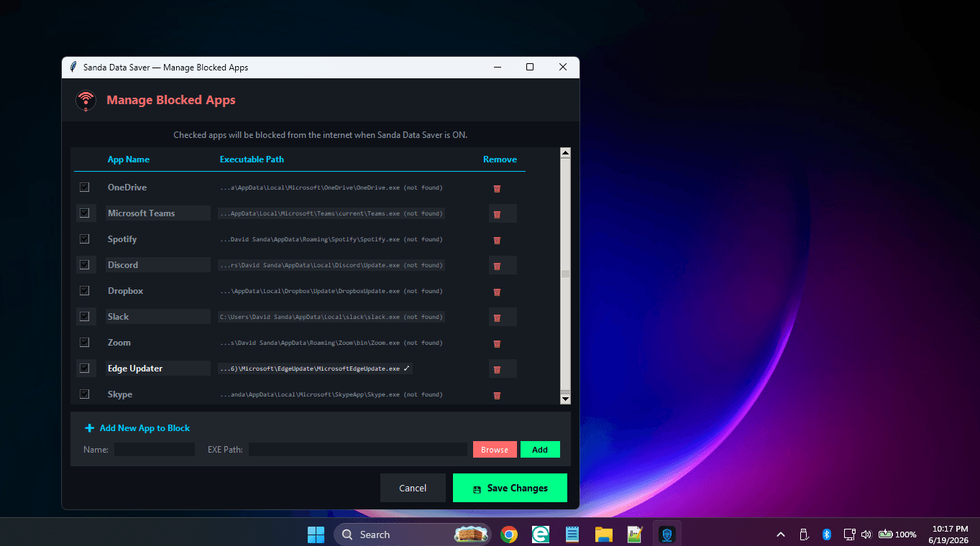Delete Edge Updater with the trash icon

497,369
